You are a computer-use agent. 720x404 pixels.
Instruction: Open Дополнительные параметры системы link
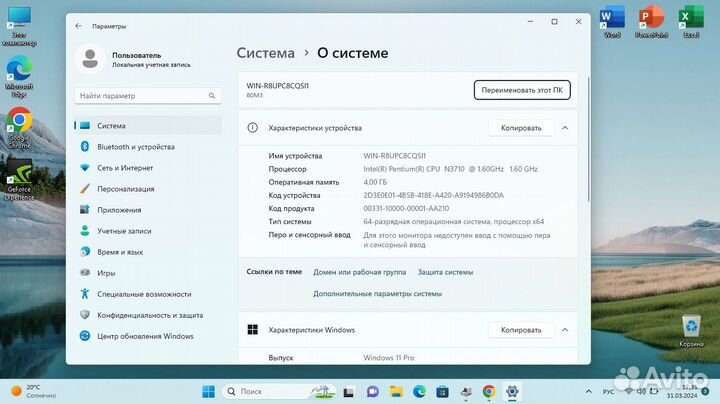click(377, 294)
